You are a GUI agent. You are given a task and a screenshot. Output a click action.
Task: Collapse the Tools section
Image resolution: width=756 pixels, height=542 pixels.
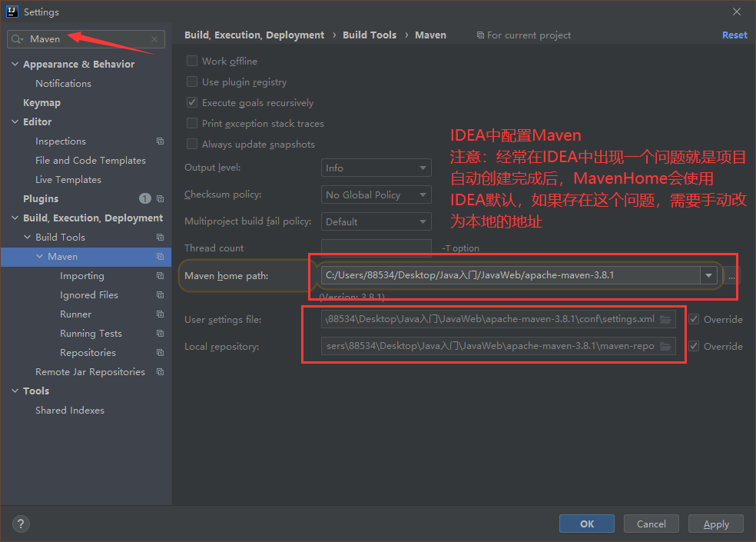pos(15,391)
